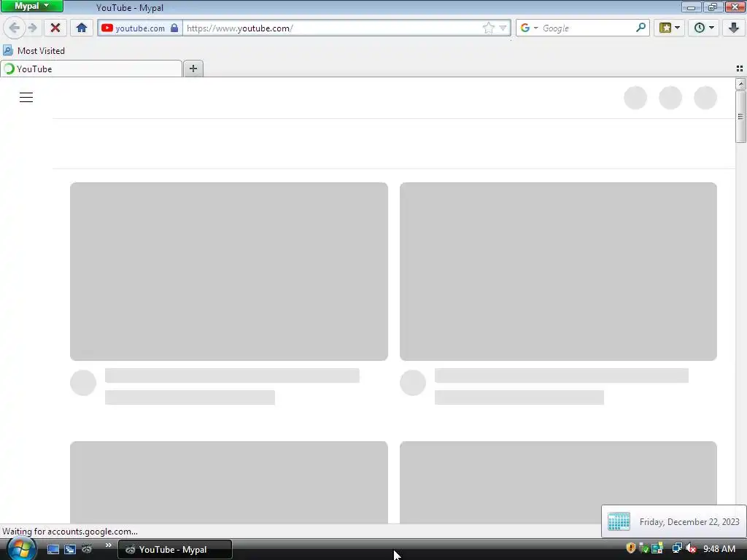The image size is (747, 560).
Task: Open the downloads arrow button
Action: coord(734,28)
